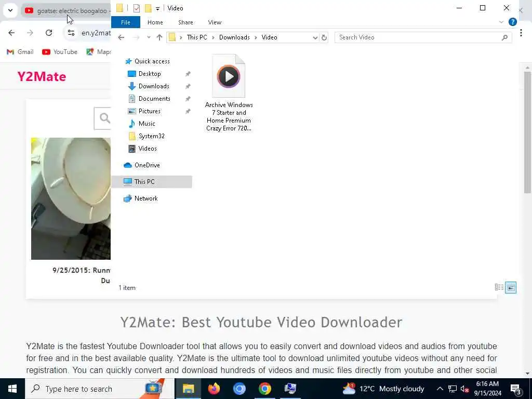
Task: Select This PC in the navigation pane
Action: [x=152, y=182]
